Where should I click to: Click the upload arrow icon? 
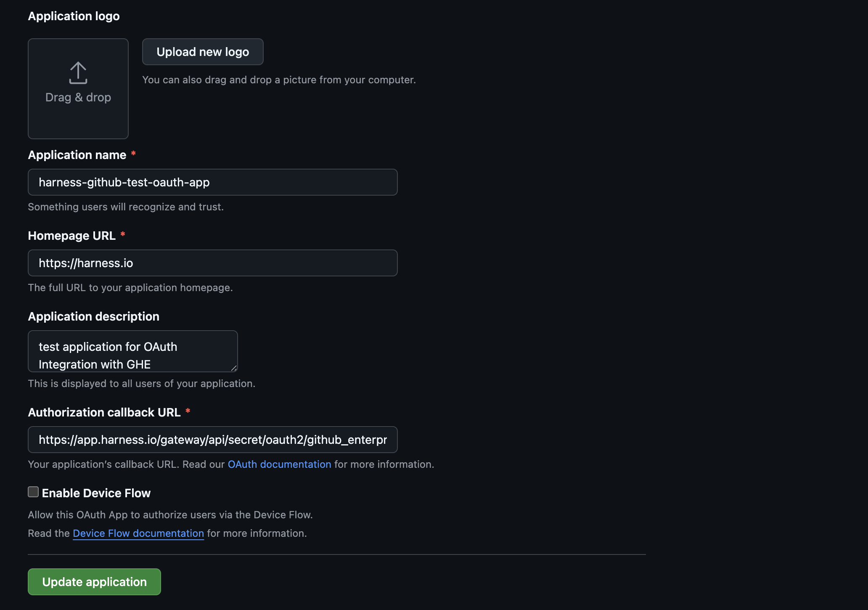pos(78,73)
